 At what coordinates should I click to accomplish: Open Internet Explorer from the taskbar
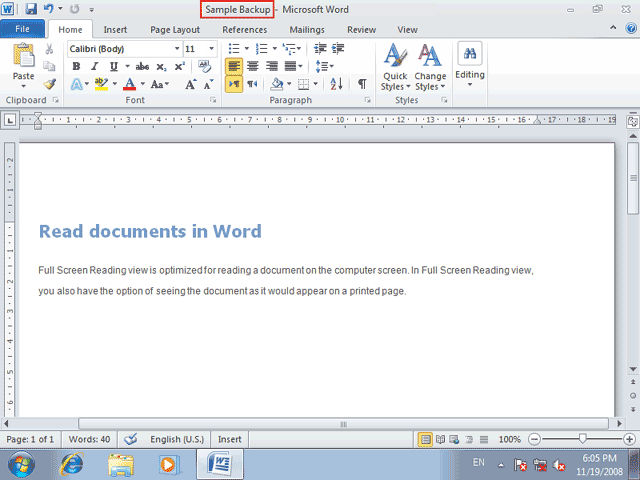(72, 464)
